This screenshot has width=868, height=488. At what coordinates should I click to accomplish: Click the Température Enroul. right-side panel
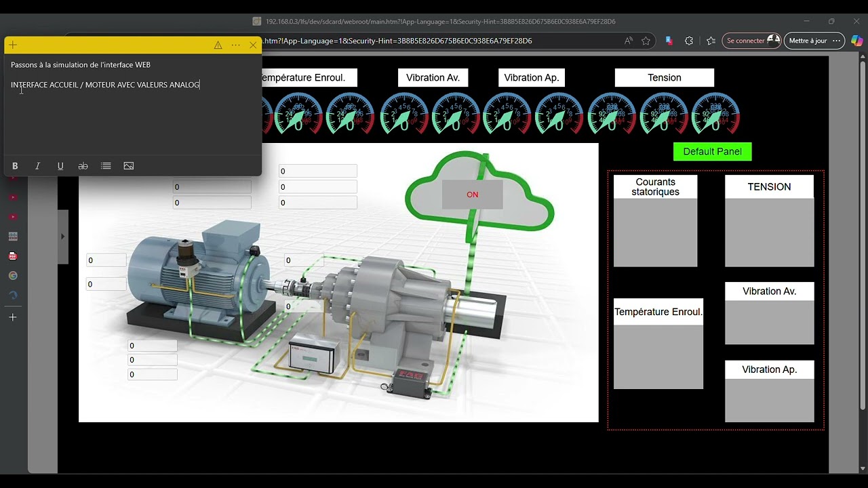point(658,344)
